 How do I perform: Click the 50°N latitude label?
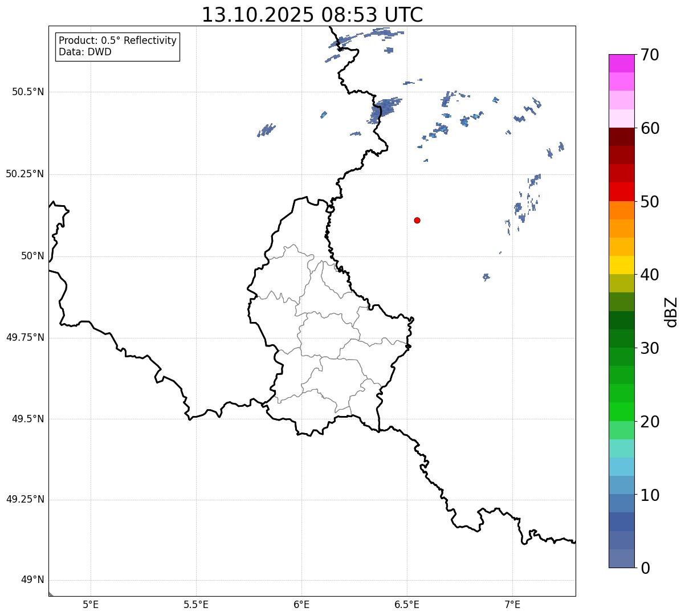tap(32, 256)
